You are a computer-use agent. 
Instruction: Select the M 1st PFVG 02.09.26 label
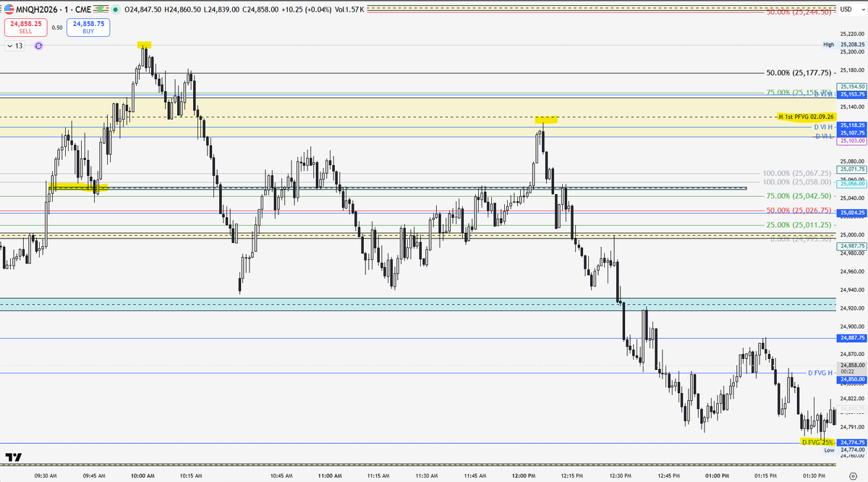(x=806, y=116)
